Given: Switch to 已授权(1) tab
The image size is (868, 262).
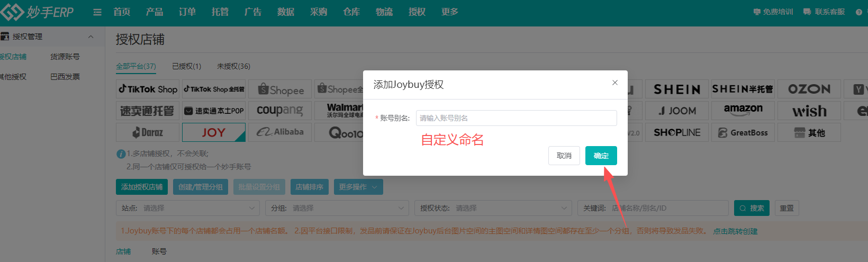Looking at the screenshot, I should tap(187, 66).
